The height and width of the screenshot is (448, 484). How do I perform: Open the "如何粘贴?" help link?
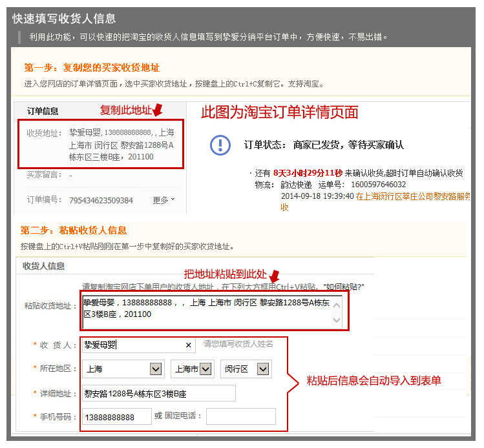345,287
